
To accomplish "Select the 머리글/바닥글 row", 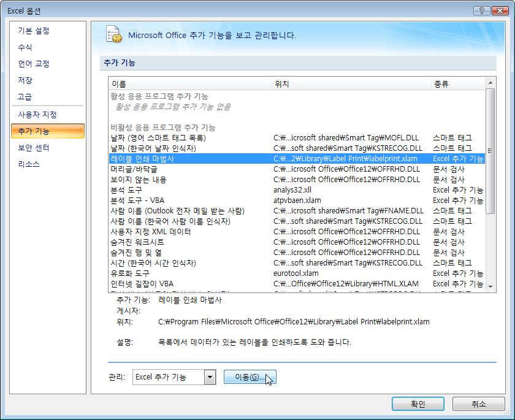I will point(297,169).
